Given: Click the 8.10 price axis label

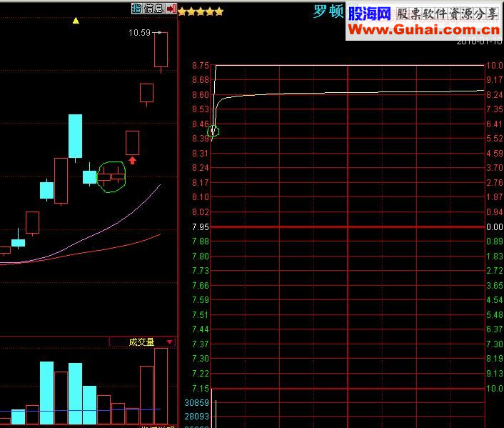Looking at the screenshot, I should tap(201, 197).
